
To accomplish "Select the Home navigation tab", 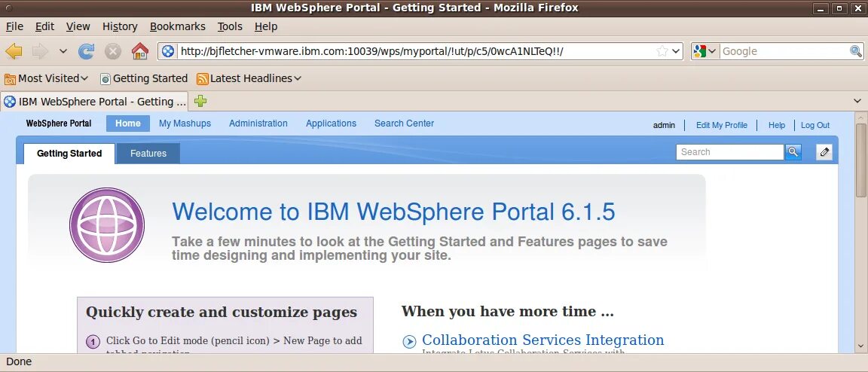I will click(128, 123).
